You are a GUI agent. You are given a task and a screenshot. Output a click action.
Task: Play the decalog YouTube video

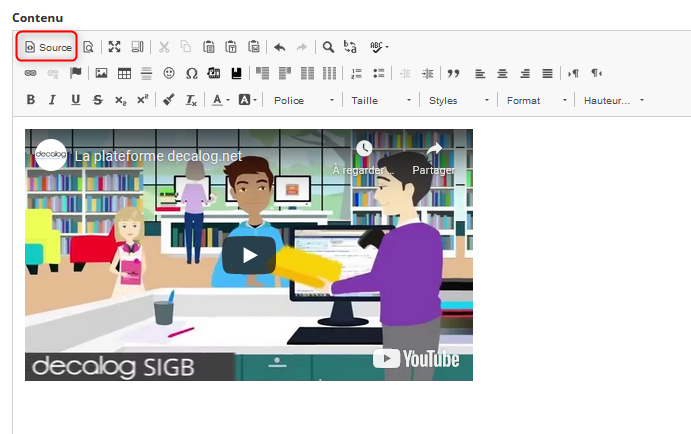tap(248, 254)
